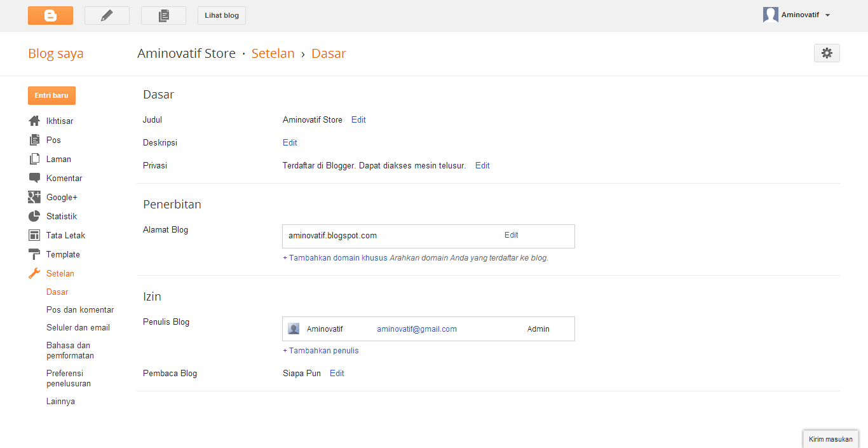Click the Statistik pie chart icon
Image resolution: width=868 pixels, height=448 pixels.
pyautogui.click(x=35, y=216)
